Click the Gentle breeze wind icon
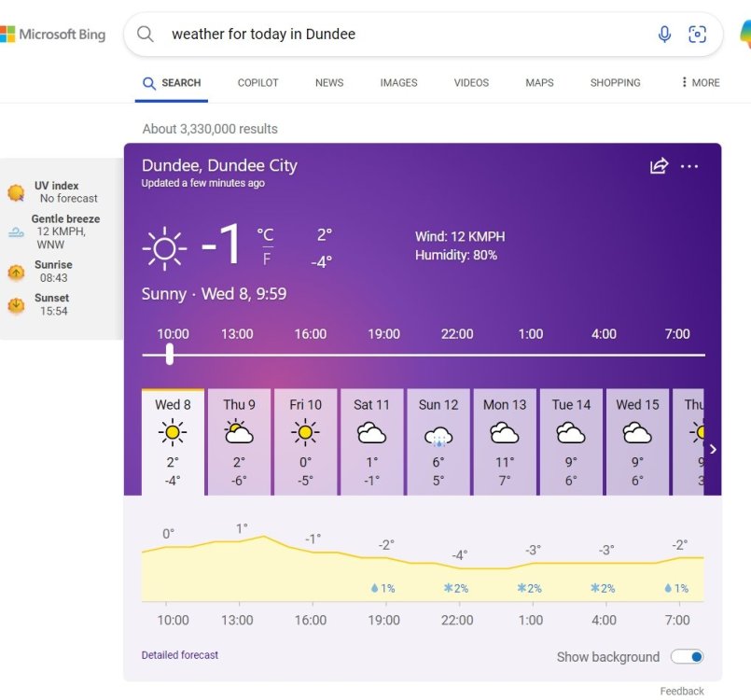This screenshot has width=751, height=700. [x=16, y=232]
